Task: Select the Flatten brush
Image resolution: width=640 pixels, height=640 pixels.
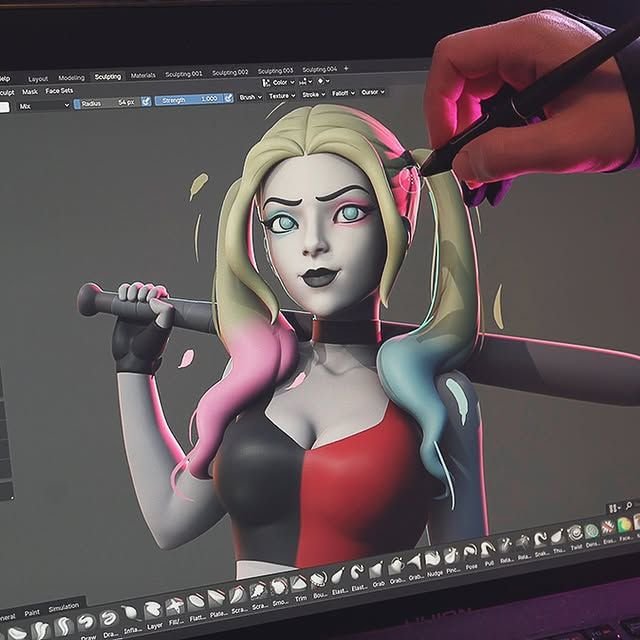Action: (x=196, y=608)
